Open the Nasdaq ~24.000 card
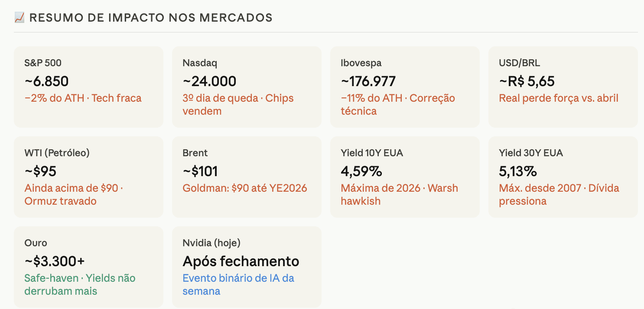 click(x=247, y=87)
